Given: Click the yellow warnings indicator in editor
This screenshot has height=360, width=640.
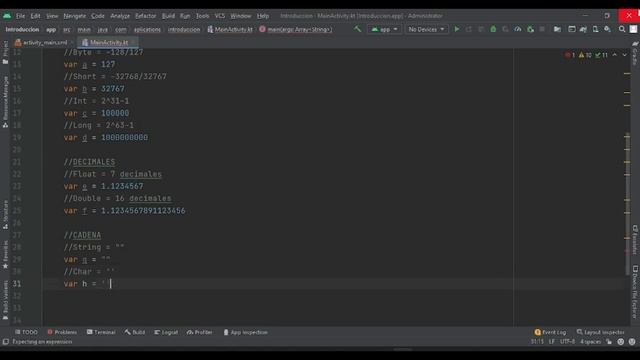Looking at the screenshot, I should click(x=585, y=55).
